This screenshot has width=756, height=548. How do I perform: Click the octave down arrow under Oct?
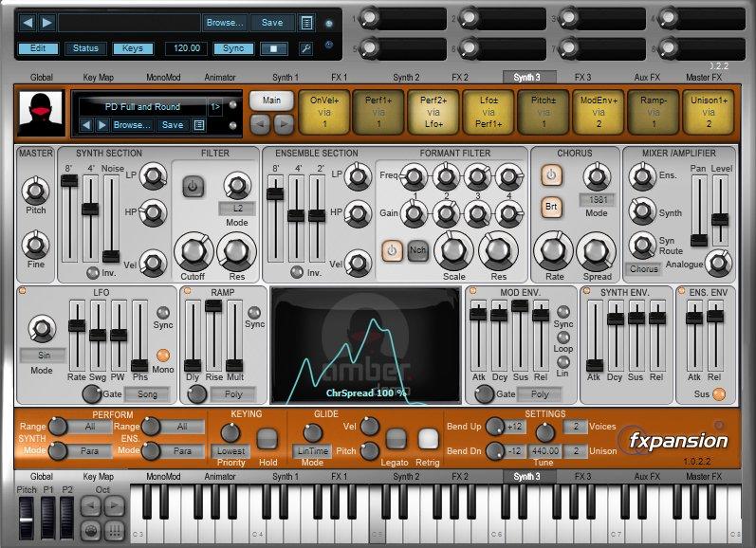pyautogui.click(x=90, y=505)
